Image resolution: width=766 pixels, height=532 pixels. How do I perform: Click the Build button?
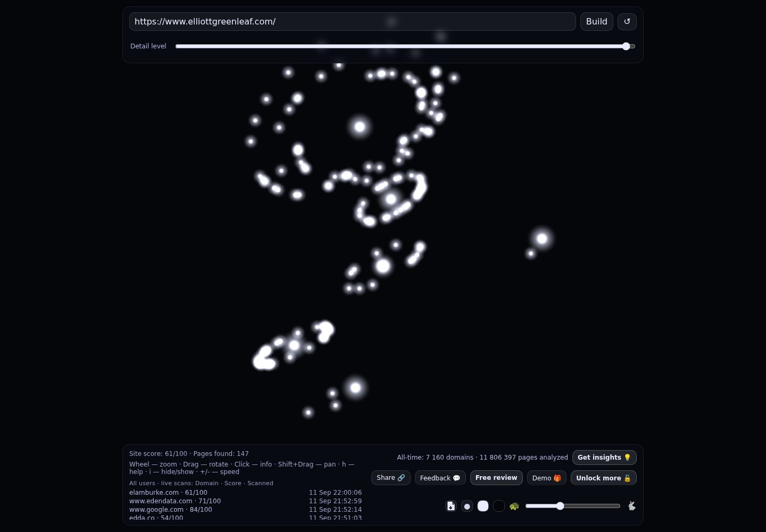tap(597, 22)
